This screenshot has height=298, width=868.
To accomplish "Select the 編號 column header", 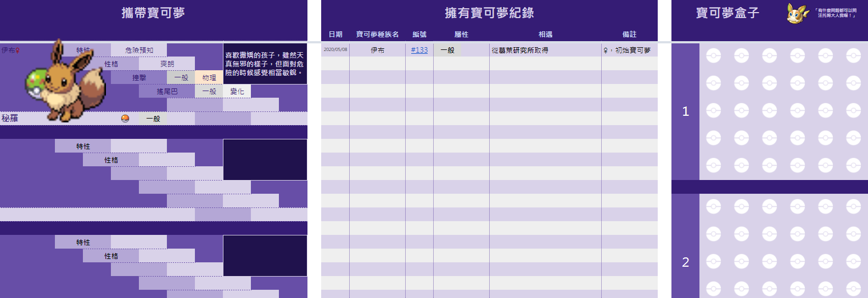I will (x=419, y=34).
